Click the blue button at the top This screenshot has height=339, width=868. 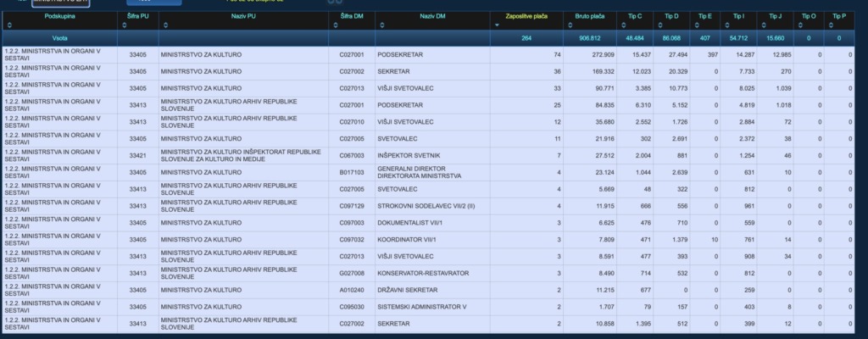153,3
